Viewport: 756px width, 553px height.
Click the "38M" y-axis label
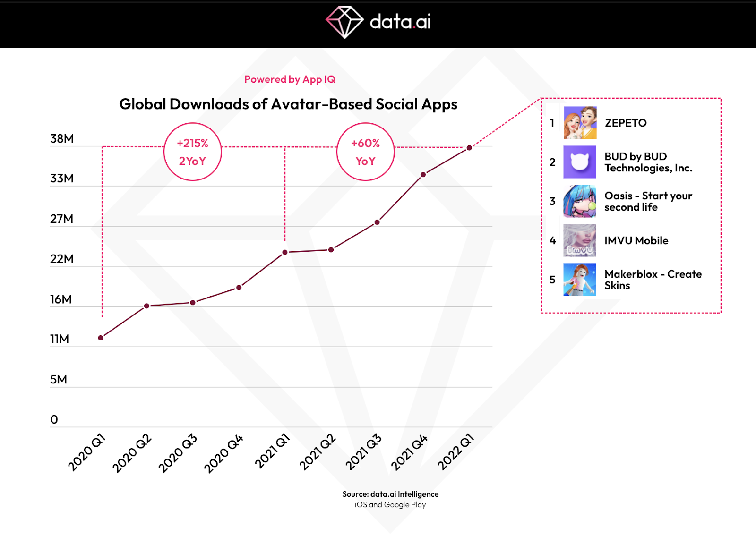click(x=62, y=139)
